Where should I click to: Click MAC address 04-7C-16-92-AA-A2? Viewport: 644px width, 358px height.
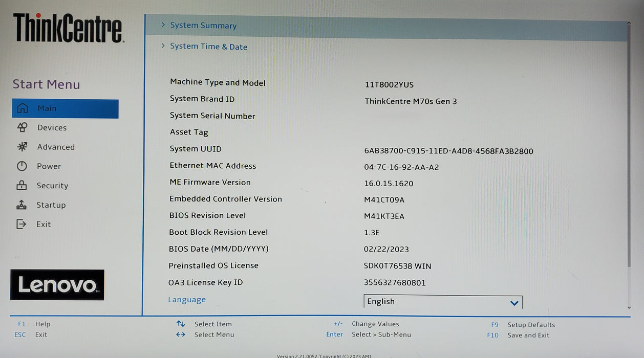pos(401,167)
